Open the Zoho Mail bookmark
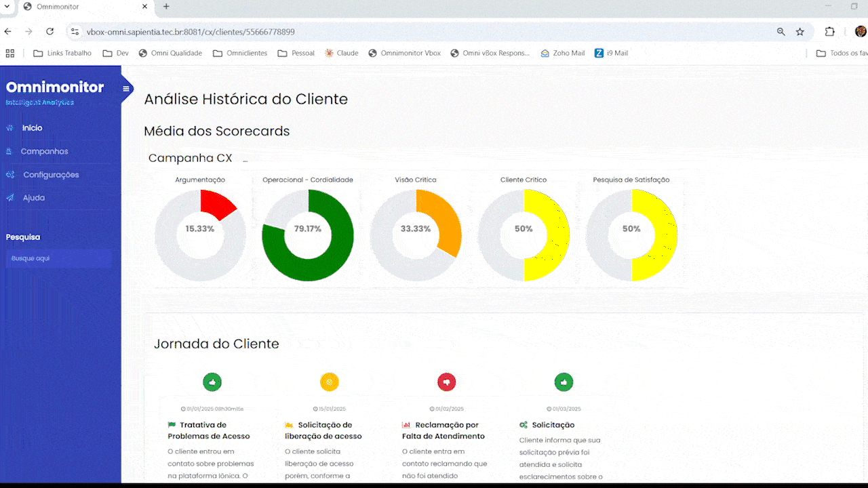The height and width of the screenshot is (488, 868). click(563, 53)
